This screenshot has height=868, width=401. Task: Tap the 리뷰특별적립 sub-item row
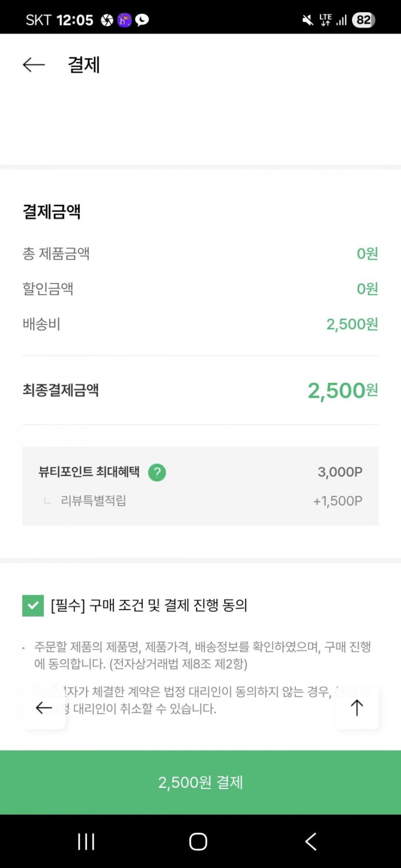click(94, 501)
